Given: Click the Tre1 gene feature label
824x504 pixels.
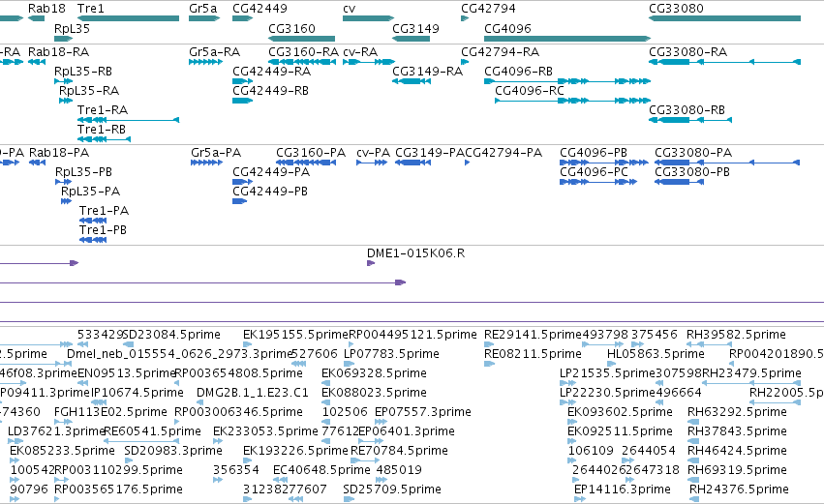Looking at the screenshot, I should coord(90,9).
